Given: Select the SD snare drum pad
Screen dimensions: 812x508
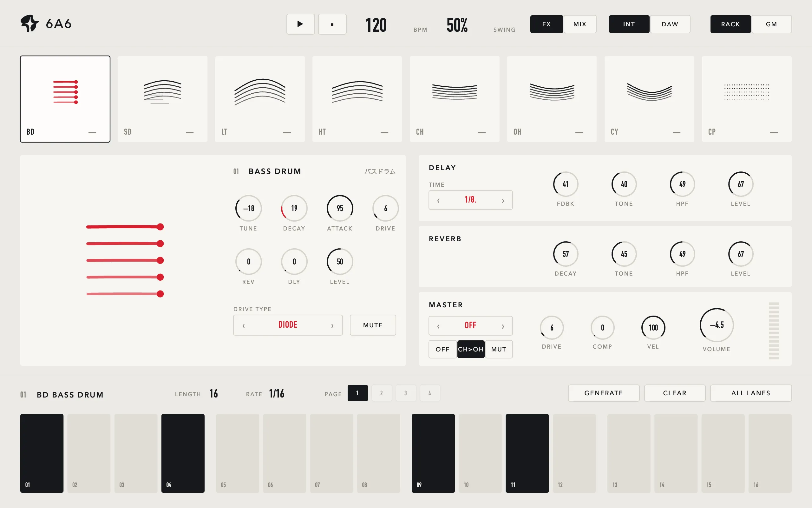Looking at the screenshot, I should click(162, 99).
